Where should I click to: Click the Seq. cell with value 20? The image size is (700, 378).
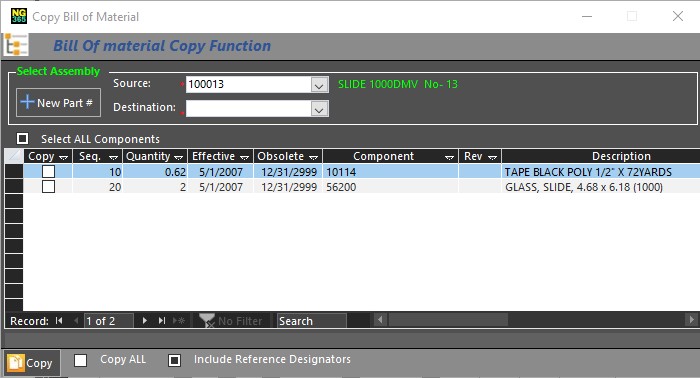tap(97, 187)
